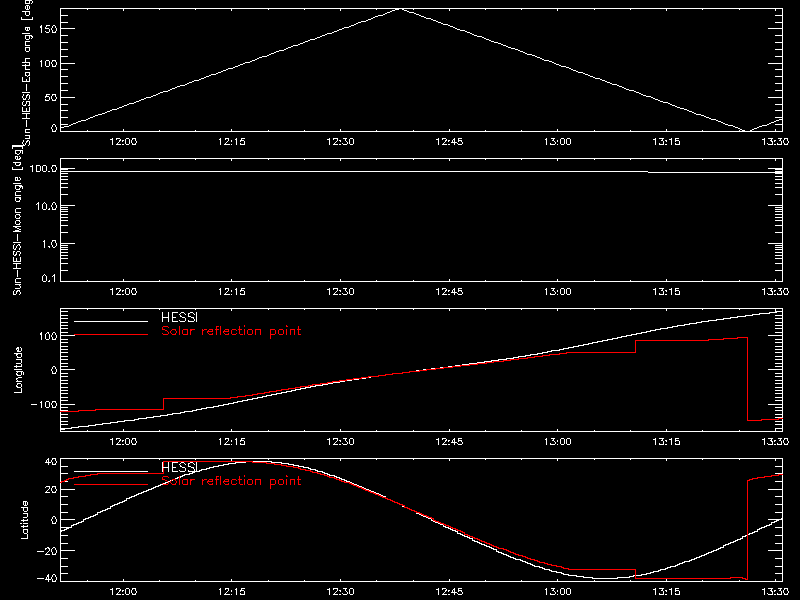Click the 40 tick on the Latitude axis
Viewport: 800px width, 600px height.
(51, 462)
